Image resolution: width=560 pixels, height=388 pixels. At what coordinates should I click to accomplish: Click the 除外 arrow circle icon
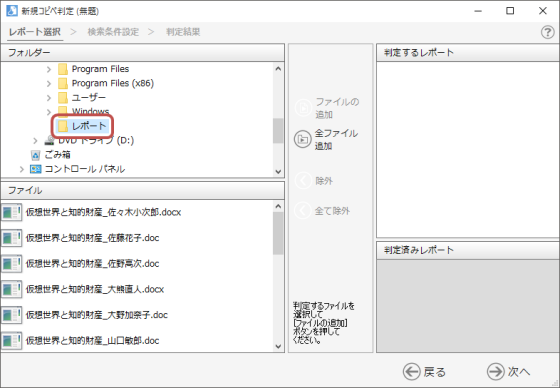tap(303, 181)
